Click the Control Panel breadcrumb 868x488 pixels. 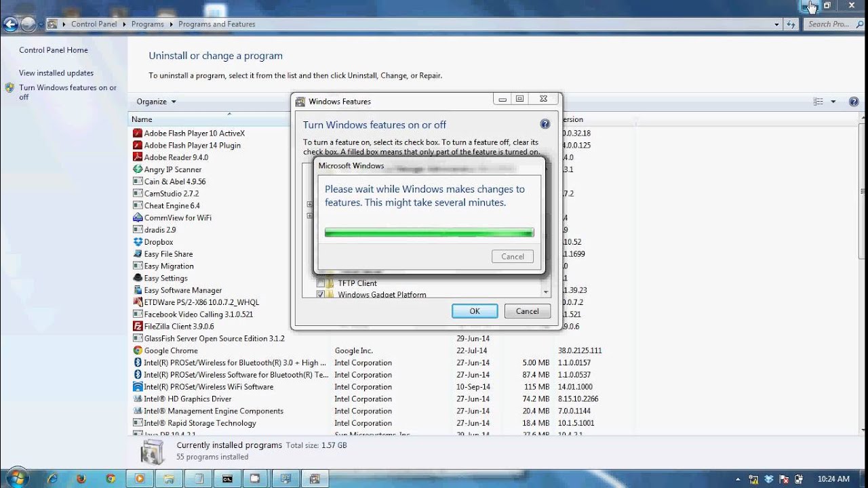(x=94, y=24)
